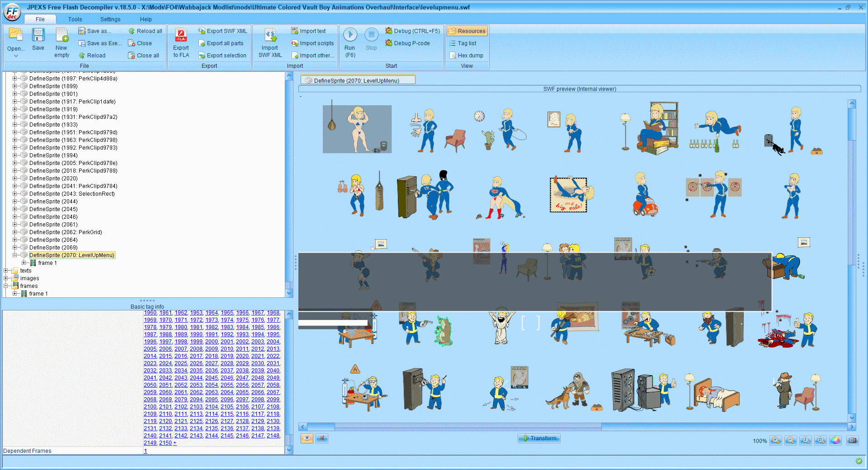Viewport: 868px width, 470px height.
Task: Click Import text
Action: pos(308,31)
